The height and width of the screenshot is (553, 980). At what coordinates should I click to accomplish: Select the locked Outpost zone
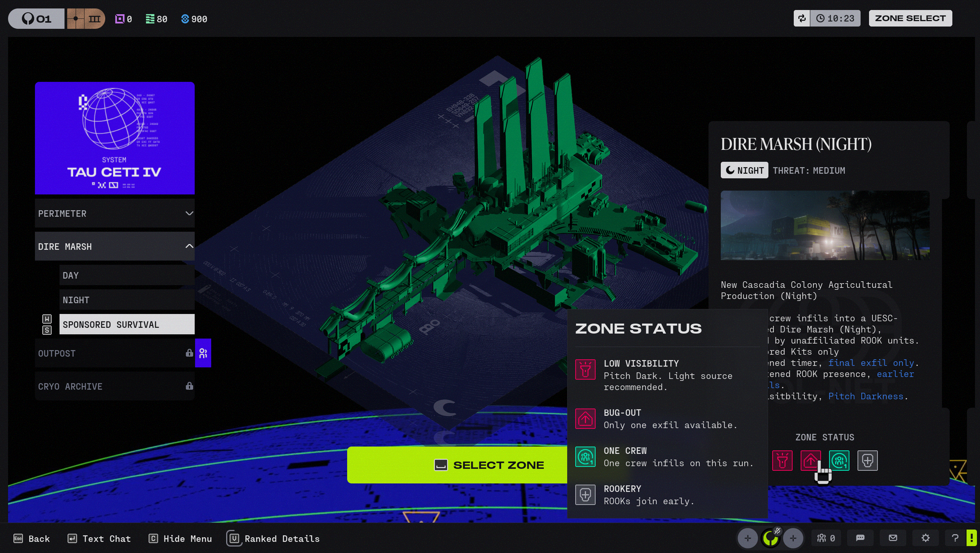(115, 353)
